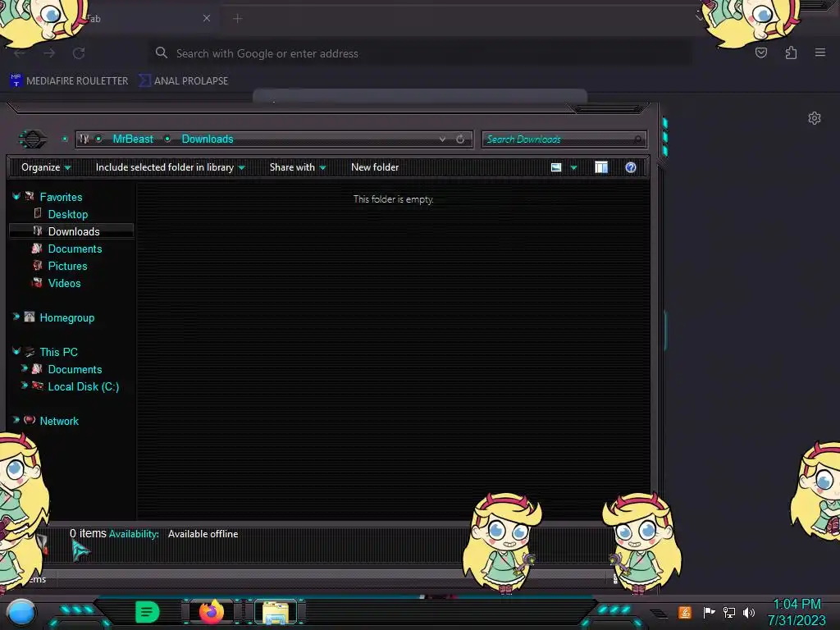The height and width of the screenshot is (630, 840).
Task: Create a New folder
Action: pos(375,167)
